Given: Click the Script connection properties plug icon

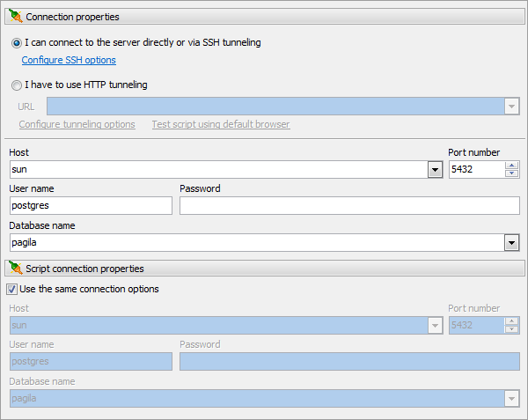Looking at the screenshot, I should [16, 268].
